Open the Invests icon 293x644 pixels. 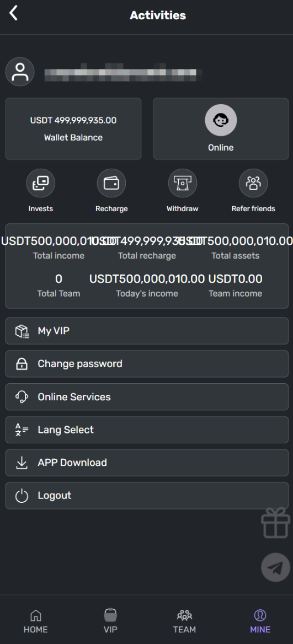[x=41, y=183]
